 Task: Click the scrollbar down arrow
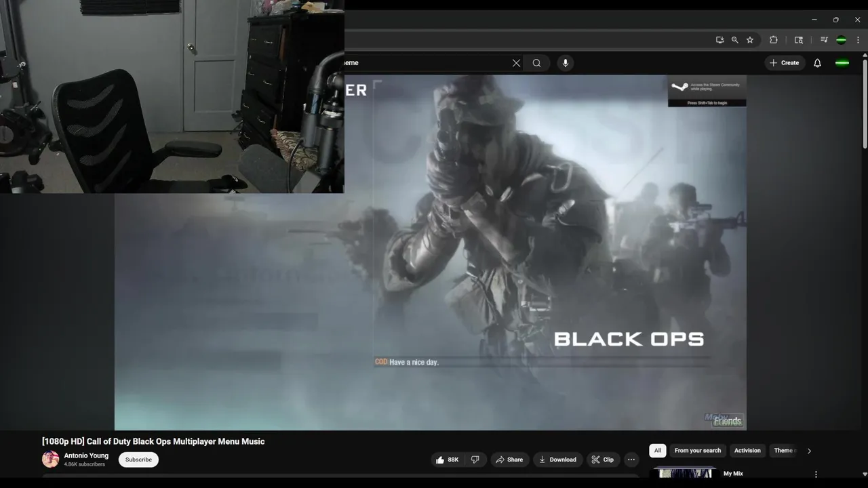tap(865, 474)
